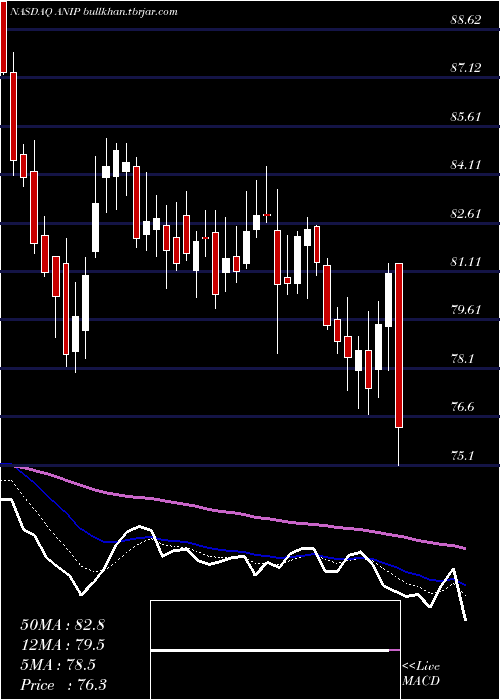Click the 81.11 price axis label
Screen dimensions: 500x700
pos(466,262)
